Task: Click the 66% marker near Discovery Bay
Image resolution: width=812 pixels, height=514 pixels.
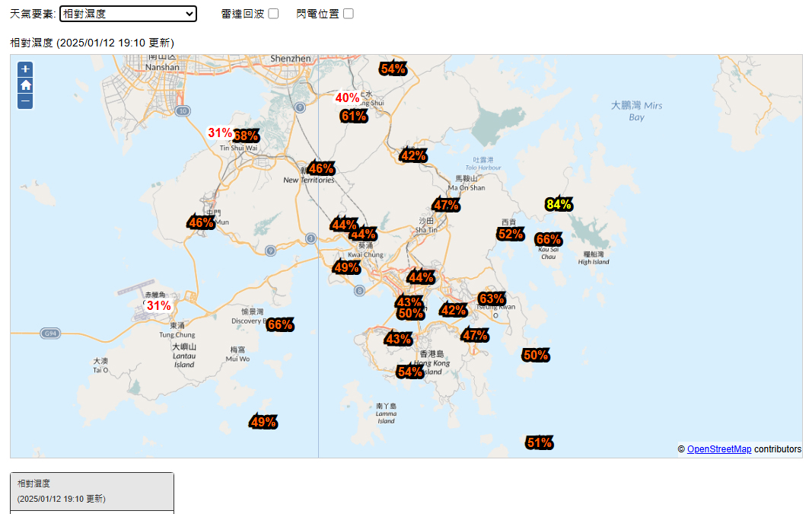Action: click(x=280, y=324)
